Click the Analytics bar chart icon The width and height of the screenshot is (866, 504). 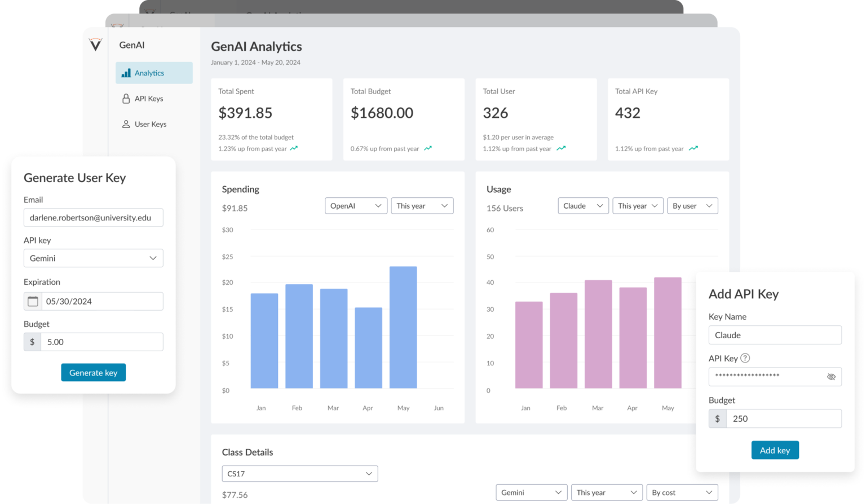coord(126,73)
